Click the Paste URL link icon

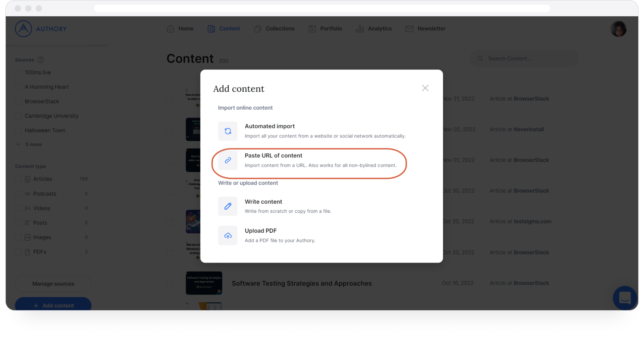228,160
